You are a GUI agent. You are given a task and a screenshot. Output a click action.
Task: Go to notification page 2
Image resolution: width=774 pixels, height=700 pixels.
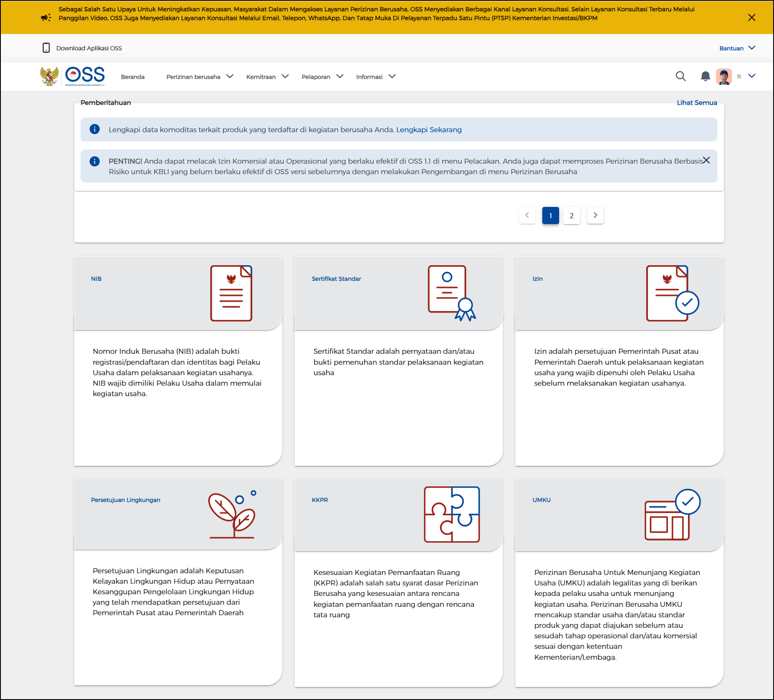[x=571, y=216]
